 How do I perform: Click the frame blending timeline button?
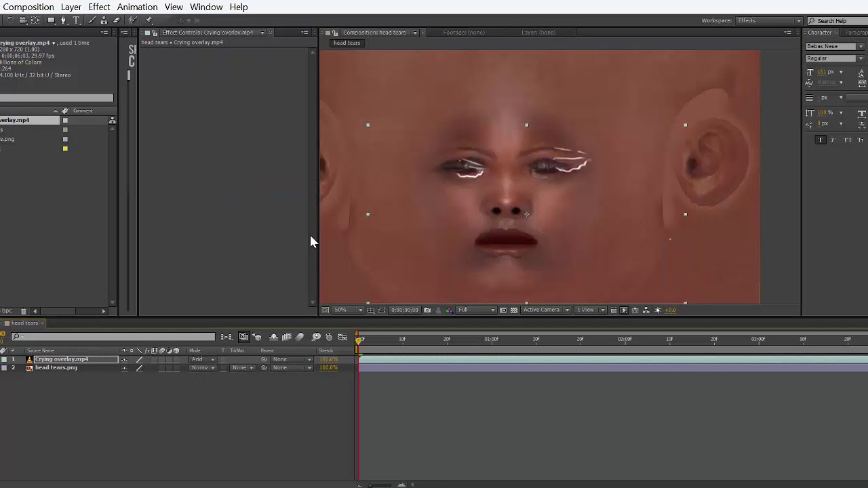pyautogui.click(x=286, y=337)
